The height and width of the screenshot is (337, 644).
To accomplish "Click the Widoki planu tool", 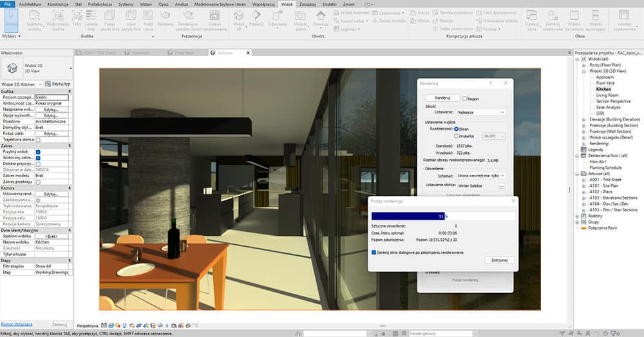I will click(301, 20).
